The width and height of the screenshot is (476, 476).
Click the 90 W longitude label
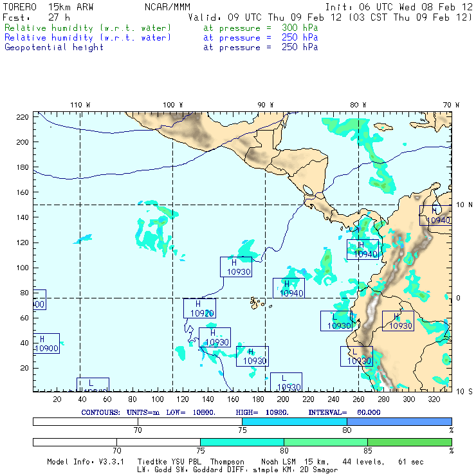coord(266,105)
